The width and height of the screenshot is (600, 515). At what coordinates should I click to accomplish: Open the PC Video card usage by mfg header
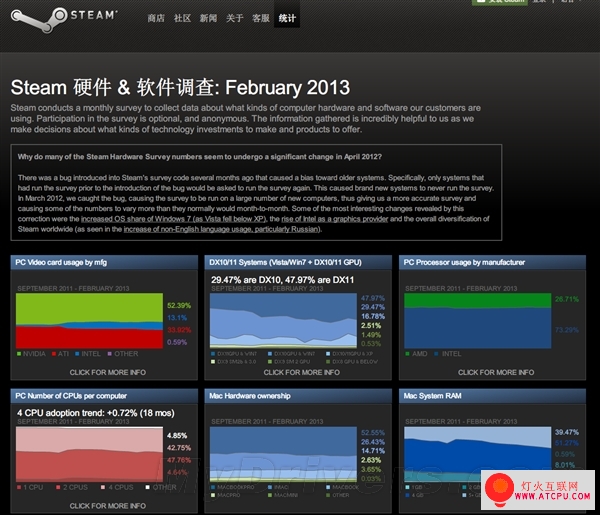104,262
